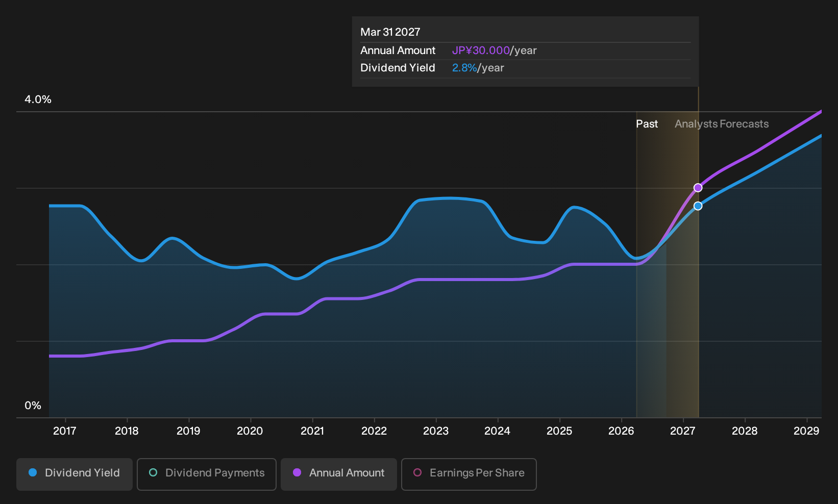Toggle the Dividend Yield legend button
838x504 pixels.
click(x=75, y=474)
